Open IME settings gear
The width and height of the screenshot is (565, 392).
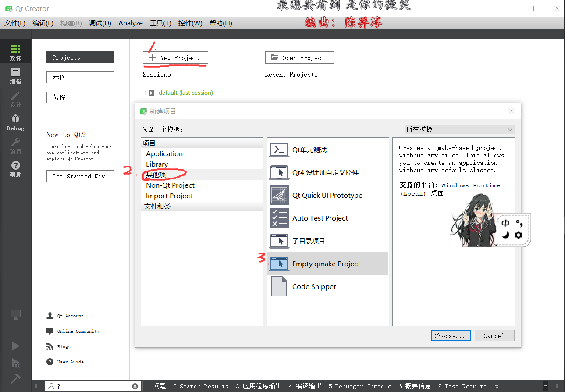click(x=519, y=235)
